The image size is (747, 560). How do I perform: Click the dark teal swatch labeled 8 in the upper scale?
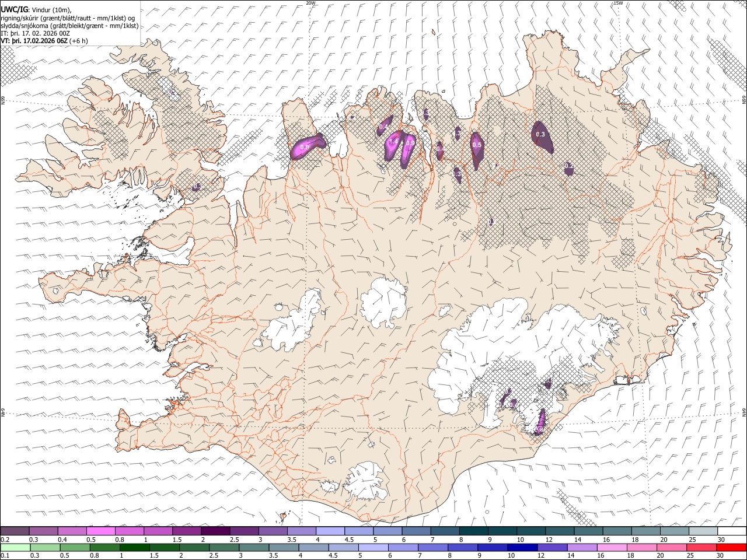coord(473,531)
